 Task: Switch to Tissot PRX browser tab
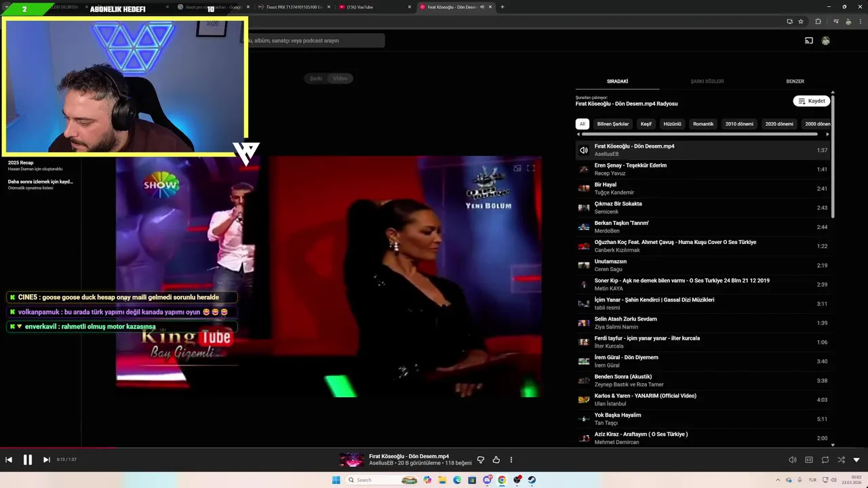click(292, 7)
